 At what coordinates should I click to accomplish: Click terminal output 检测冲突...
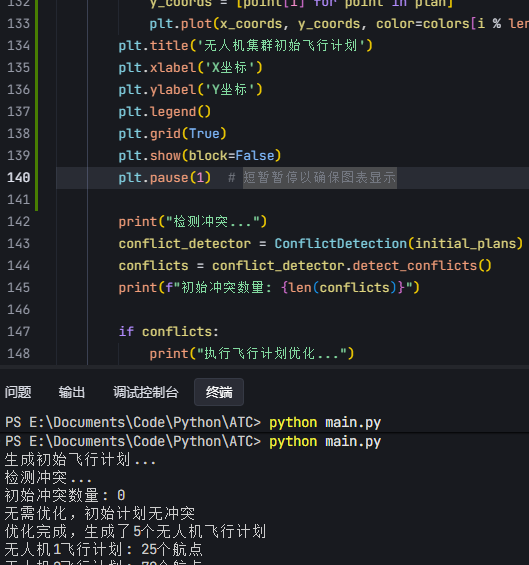tap(48, 478)
